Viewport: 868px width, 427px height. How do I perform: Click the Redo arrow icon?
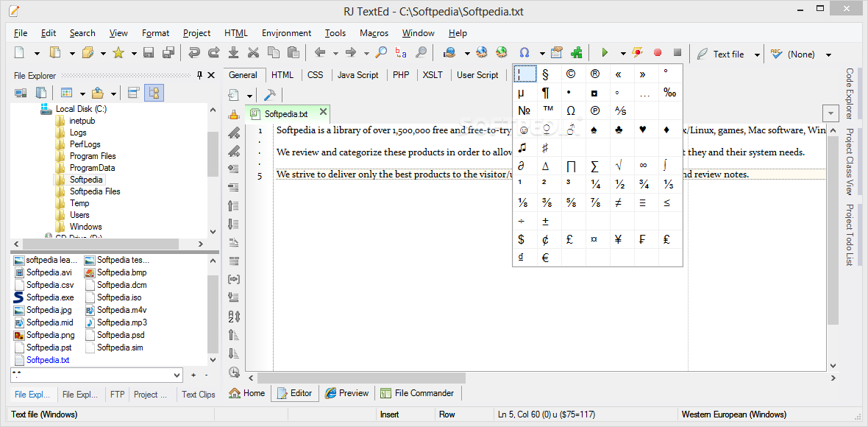213,53
